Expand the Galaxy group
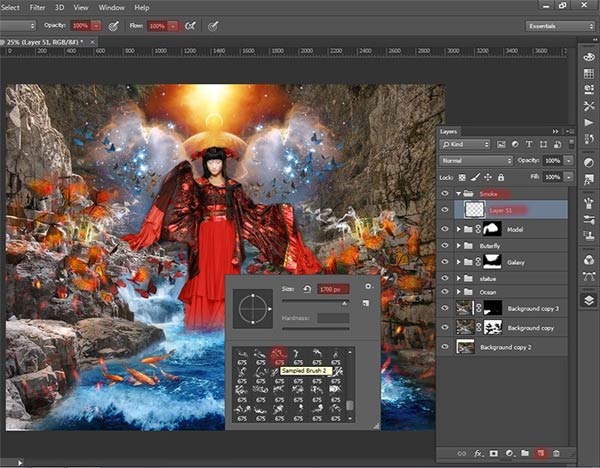The width and height of the screenshot is (600, 468). pos(458,262)
